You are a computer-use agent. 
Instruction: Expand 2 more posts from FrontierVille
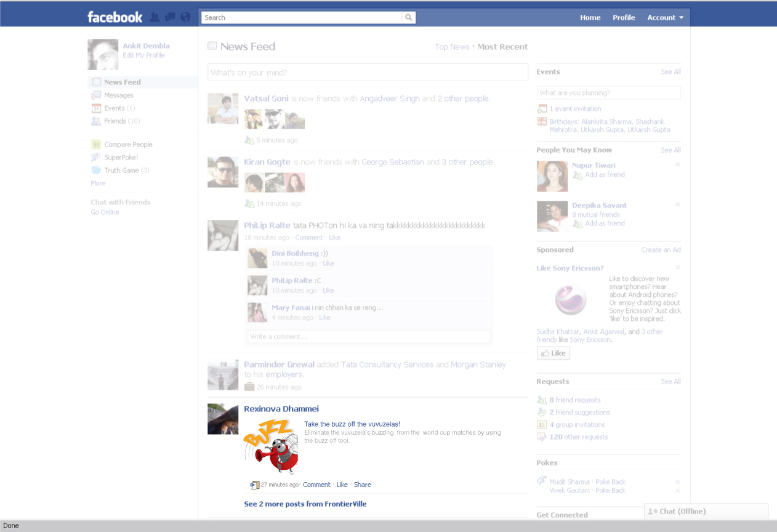coord(305,504)
